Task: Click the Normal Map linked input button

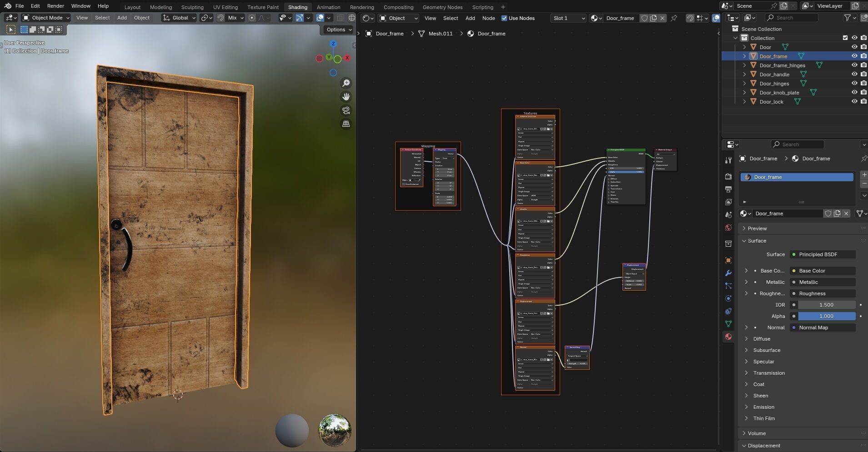Action: (x=823, y=328)
